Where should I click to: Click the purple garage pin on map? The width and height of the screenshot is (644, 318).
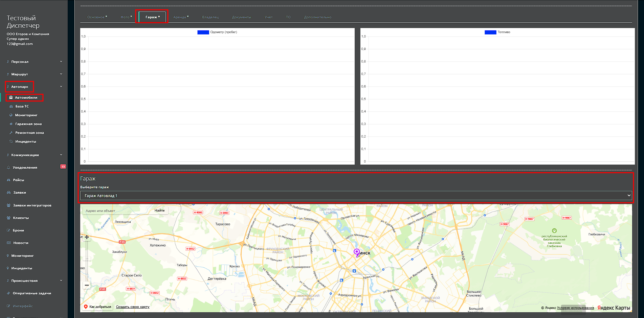tap(357, 253)
